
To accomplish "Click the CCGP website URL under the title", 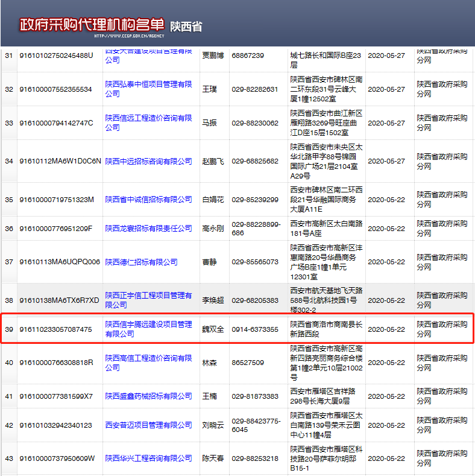I will pyautogui.click(x=129, y=36).
